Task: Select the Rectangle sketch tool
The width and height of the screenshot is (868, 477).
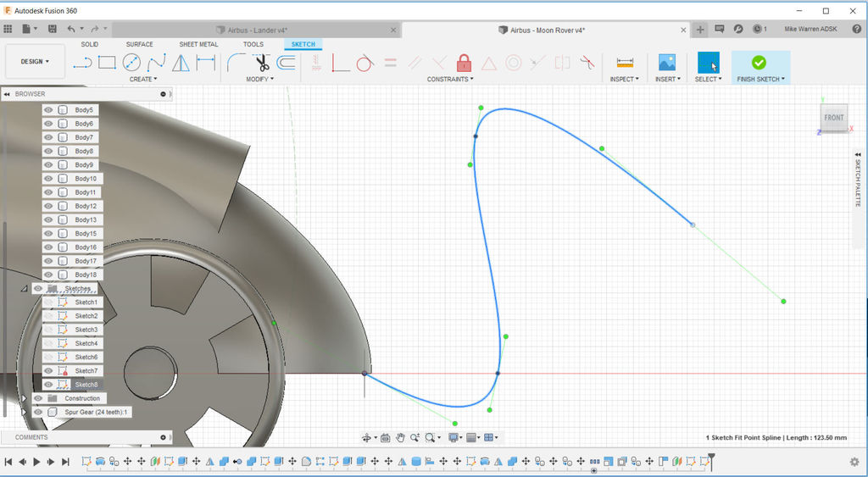Action: [107, 63]
